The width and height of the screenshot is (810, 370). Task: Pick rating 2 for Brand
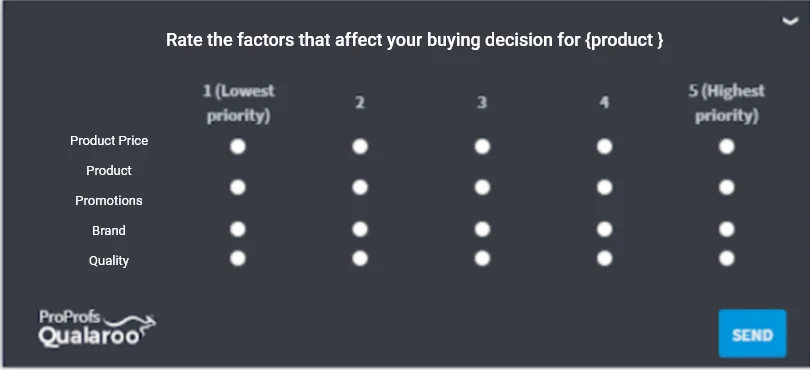pyautogui.click(x=360, y=229)
